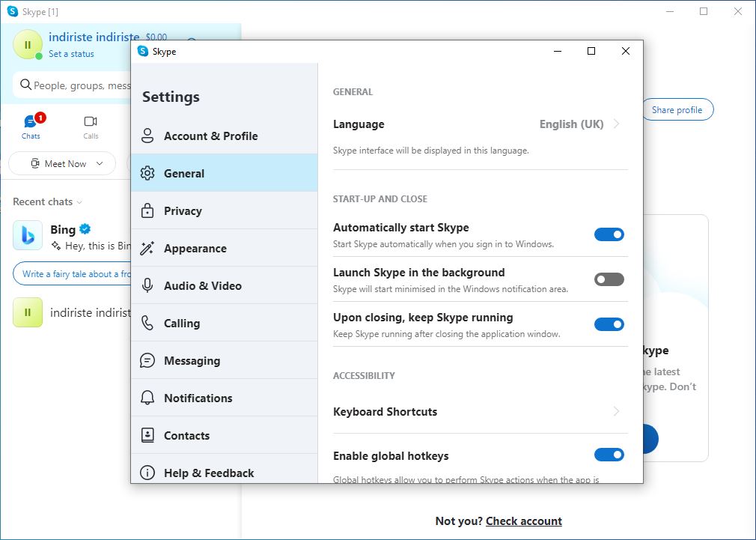Focus the People, groups, messages search field

(73, 85)
